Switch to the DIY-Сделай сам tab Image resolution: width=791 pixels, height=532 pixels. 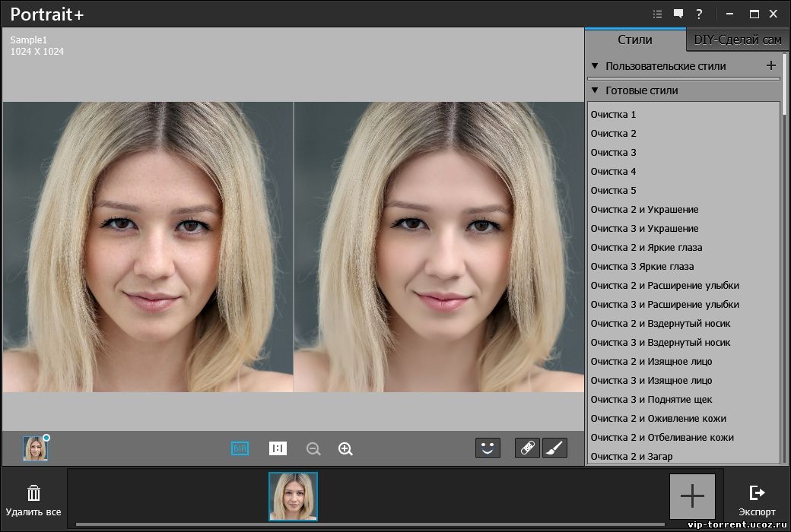737,40
